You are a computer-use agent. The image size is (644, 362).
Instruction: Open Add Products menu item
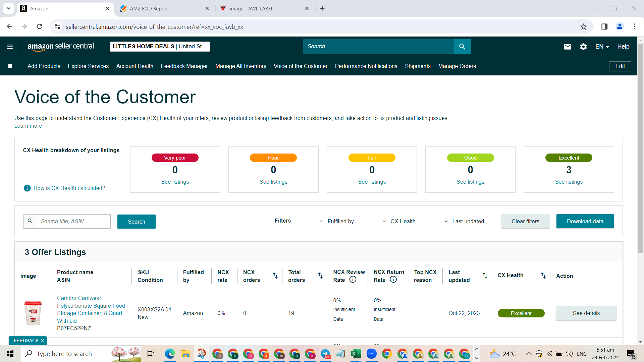click(x=44, y=66)
